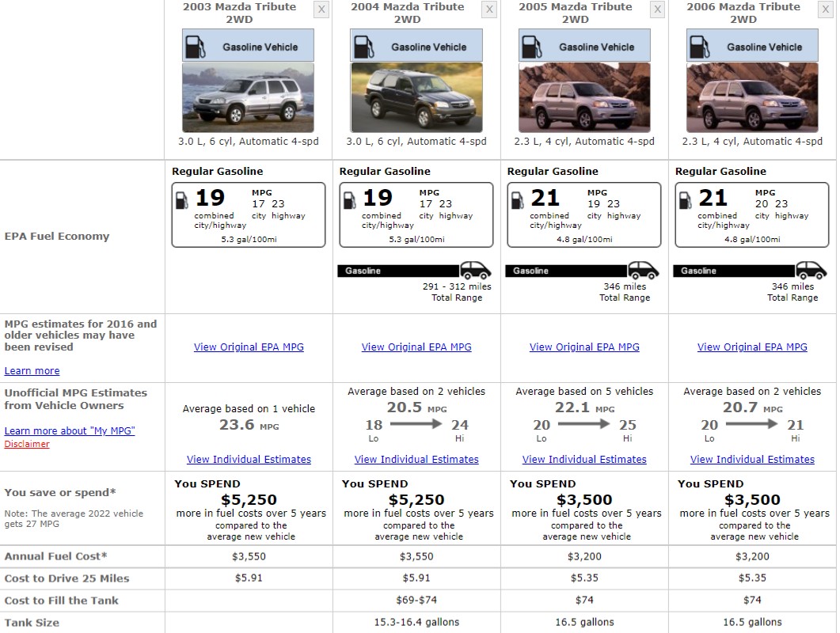The height and width of the screenshot is (633, 840).
Task: Click Gasoline range bar for 2006 Tribute
Action: click(735, 271)
